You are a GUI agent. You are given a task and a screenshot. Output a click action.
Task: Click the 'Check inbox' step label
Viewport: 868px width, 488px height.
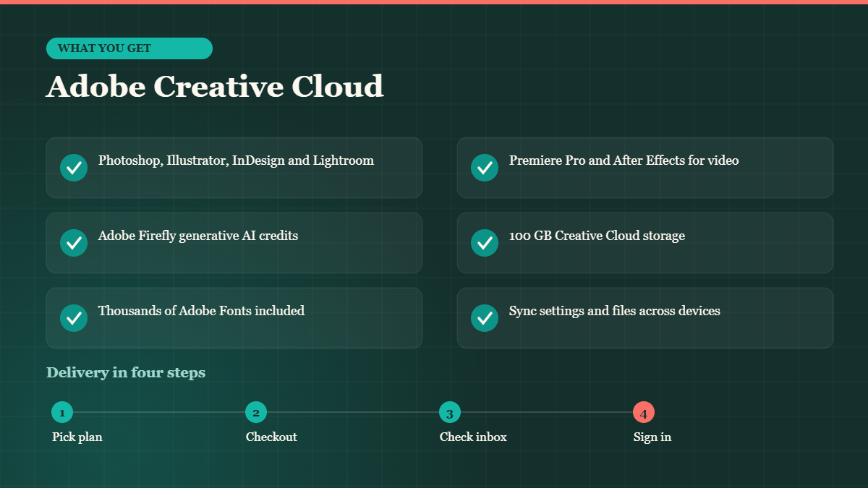[x=473, y=437]
